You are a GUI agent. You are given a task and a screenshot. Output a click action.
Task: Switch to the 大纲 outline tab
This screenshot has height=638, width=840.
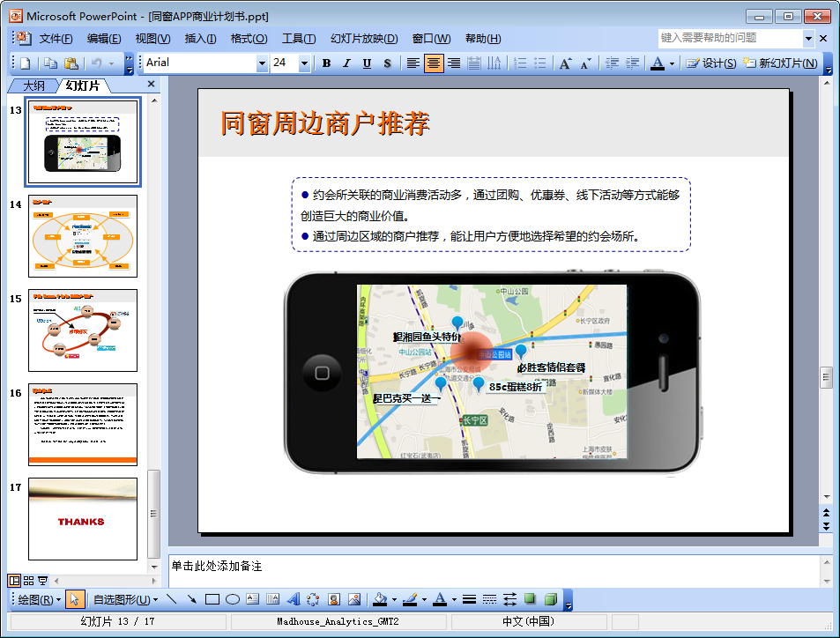(x=33, y=85)
